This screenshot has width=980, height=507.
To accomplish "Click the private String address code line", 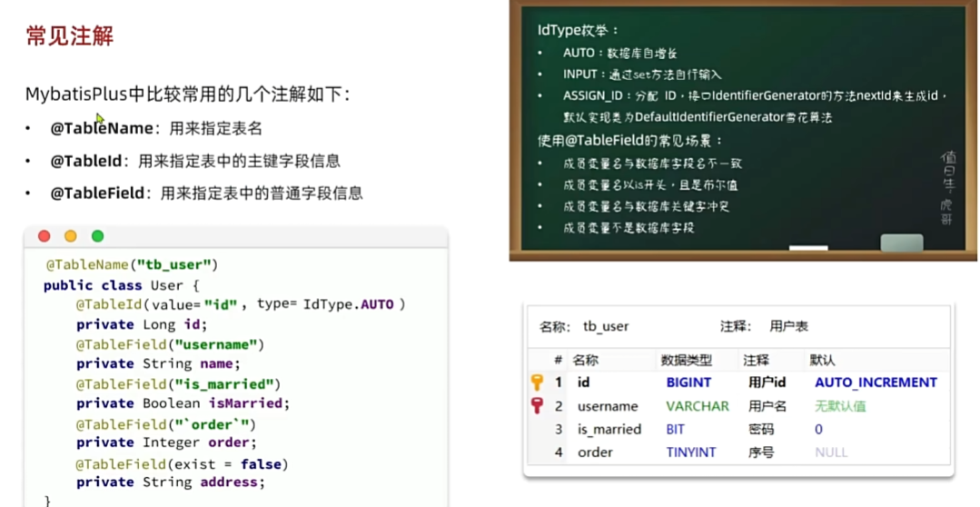I will [x=171, y=482].
